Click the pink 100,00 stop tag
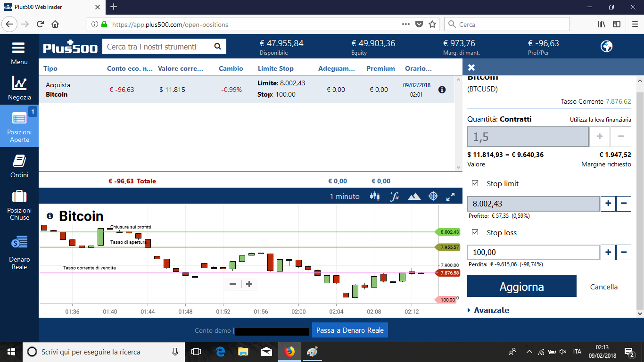The width and height of the screenshot is (644, 362). 447,300
